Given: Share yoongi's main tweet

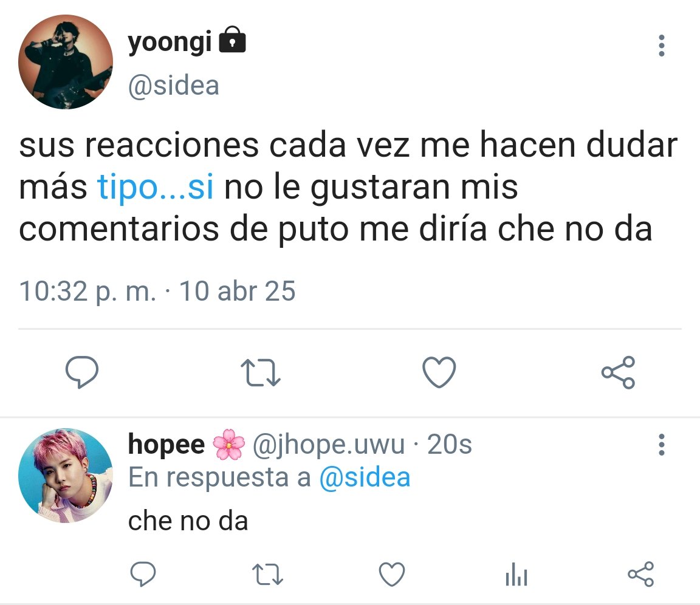Looking at the screenshot, I should (619, 372).
